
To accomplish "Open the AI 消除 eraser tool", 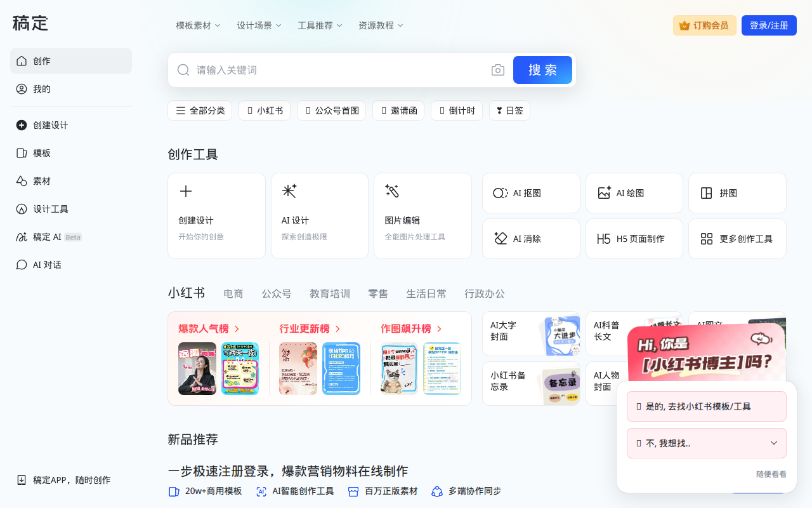I will coord(531,239).
